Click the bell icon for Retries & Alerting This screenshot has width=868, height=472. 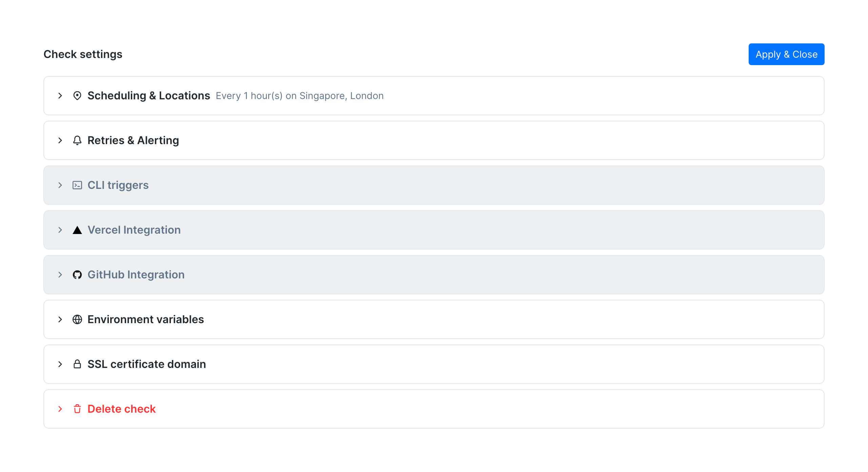click(x=77, y=140)
